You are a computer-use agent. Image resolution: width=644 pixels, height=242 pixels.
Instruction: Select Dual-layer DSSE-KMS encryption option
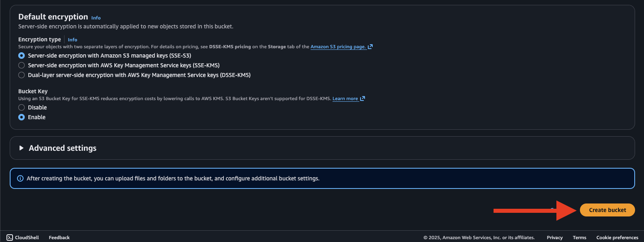click(21, 75)
